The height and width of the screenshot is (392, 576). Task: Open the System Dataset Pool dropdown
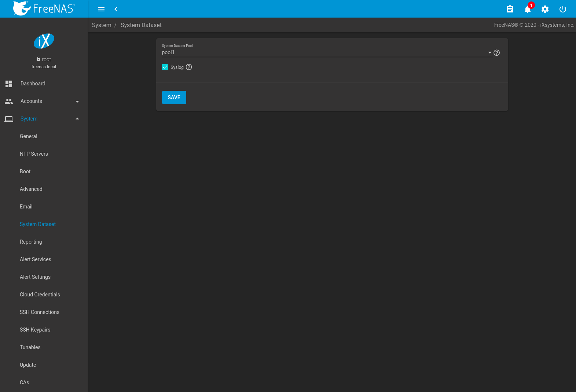[x=326, y=52]
